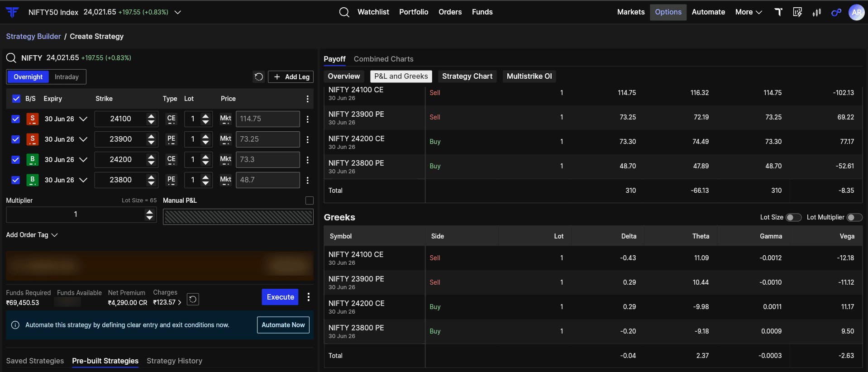Go to Orders page
868x372 pixels.
tap(450, 12)
